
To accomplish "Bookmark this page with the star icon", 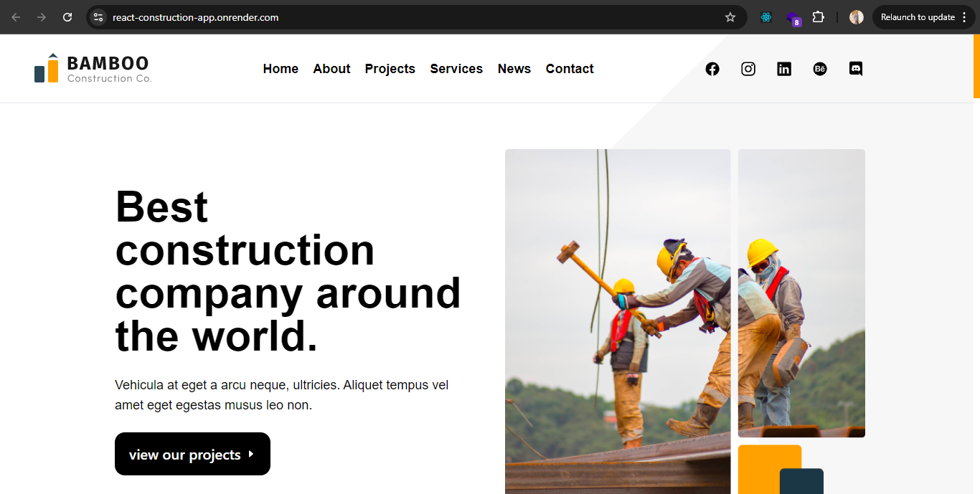I will (x=730, y=17).
